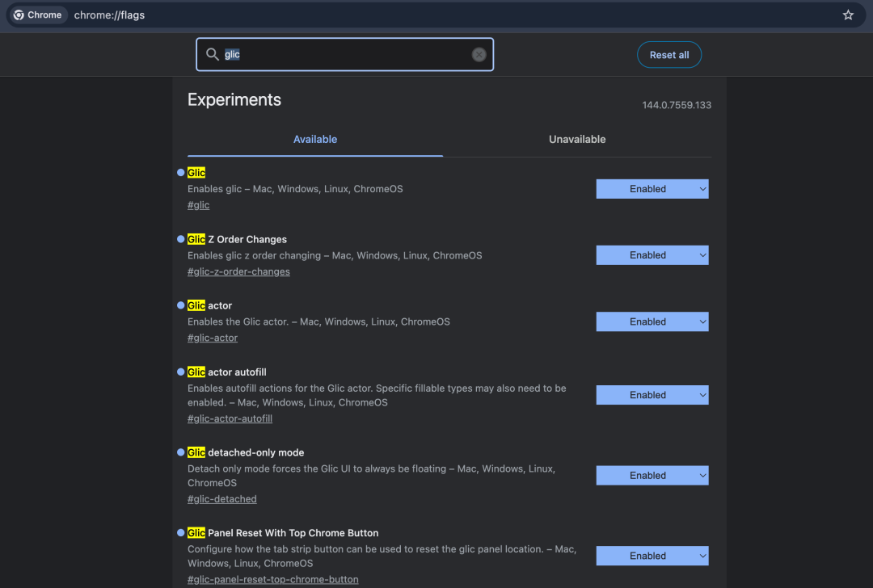Image resolution: width=873 pixels, height=588 pixels.
Task: Click the magnifier icon in search box
Action: (x=212, y=54)
